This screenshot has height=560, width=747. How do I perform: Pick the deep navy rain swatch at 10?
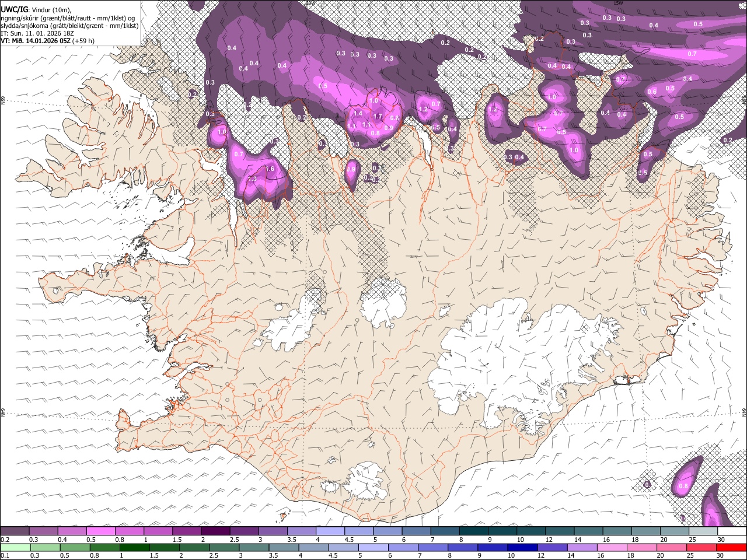[x=522, y=548]
